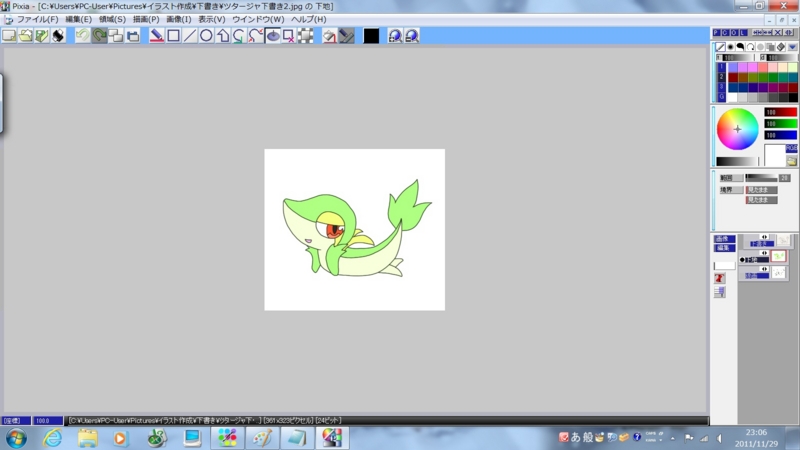
Task: Select the paint bucket fill tool
Action: [x=330, y=35]
